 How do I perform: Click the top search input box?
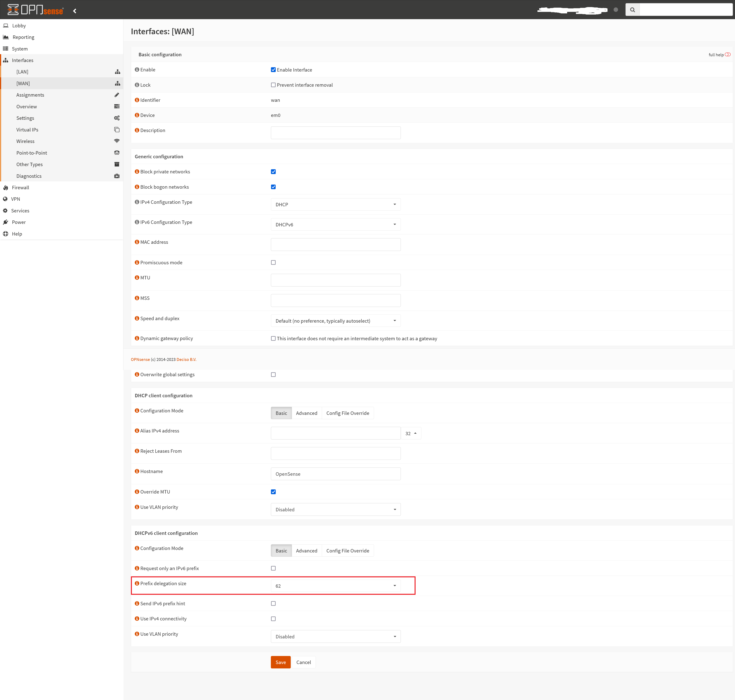coord(686,10)
